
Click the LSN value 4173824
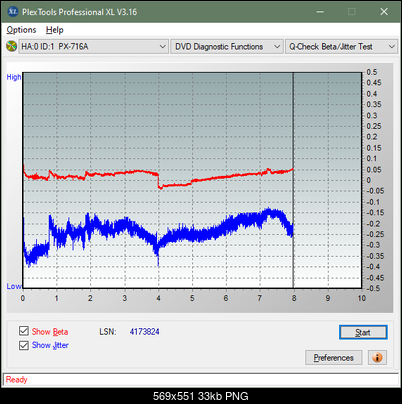pos(145,332)
